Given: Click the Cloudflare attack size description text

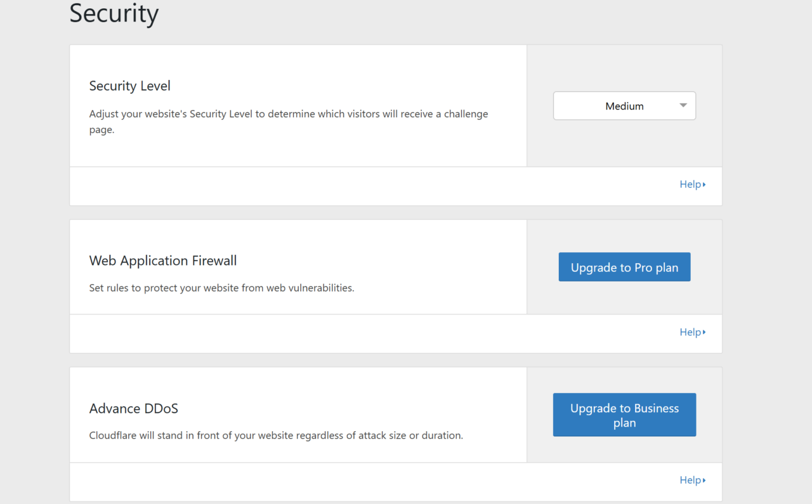Looking at the screenshot, I should [276, 436].
